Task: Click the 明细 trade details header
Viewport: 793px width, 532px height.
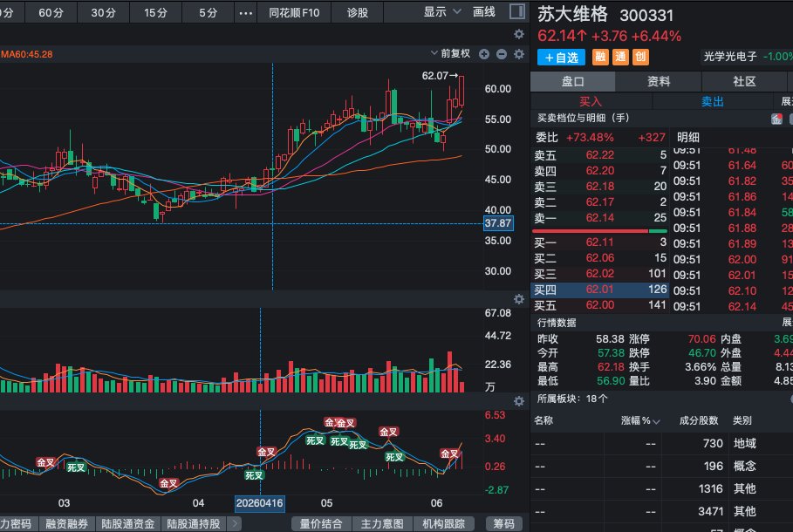Action: pos(687,137)
